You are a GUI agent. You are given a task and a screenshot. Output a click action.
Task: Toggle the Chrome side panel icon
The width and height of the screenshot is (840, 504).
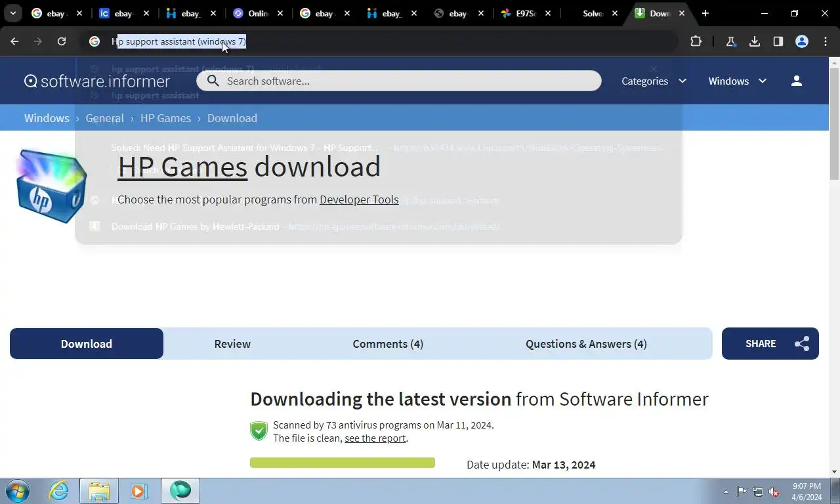(778, 41)
